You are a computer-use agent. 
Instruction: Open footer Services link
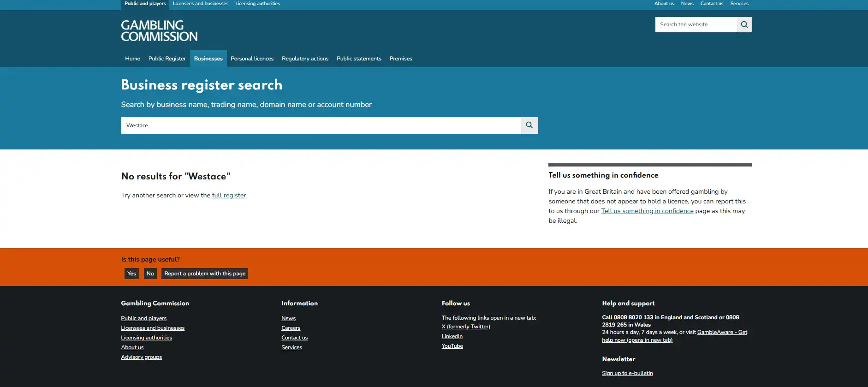pos(292,347)
